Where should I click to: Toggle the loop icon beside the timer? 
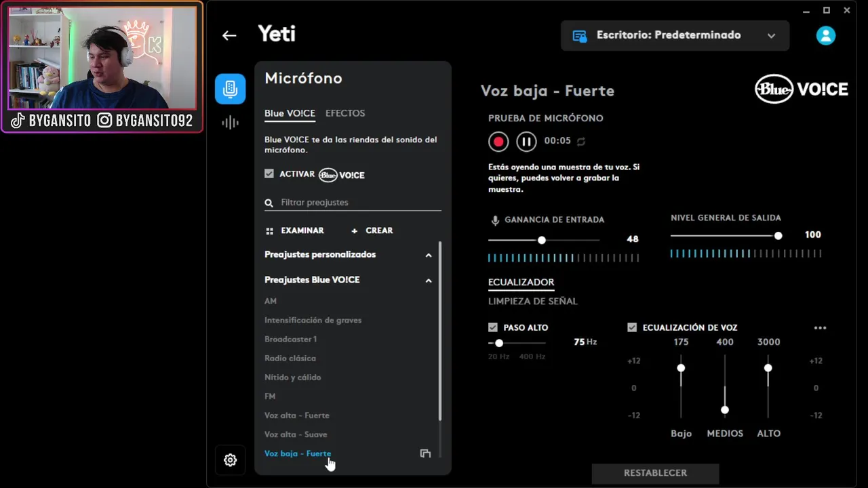click(581, 142)
